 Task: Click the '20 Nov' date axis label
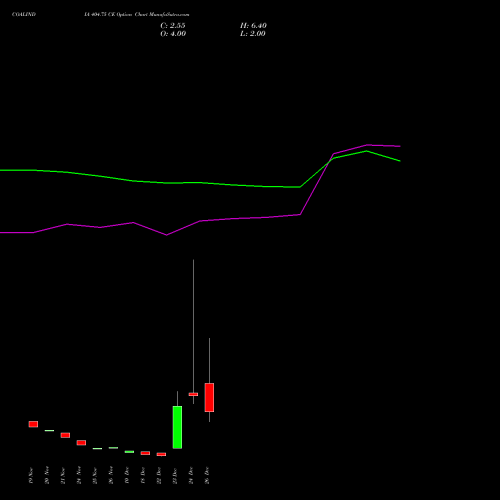tap(47, 475)
